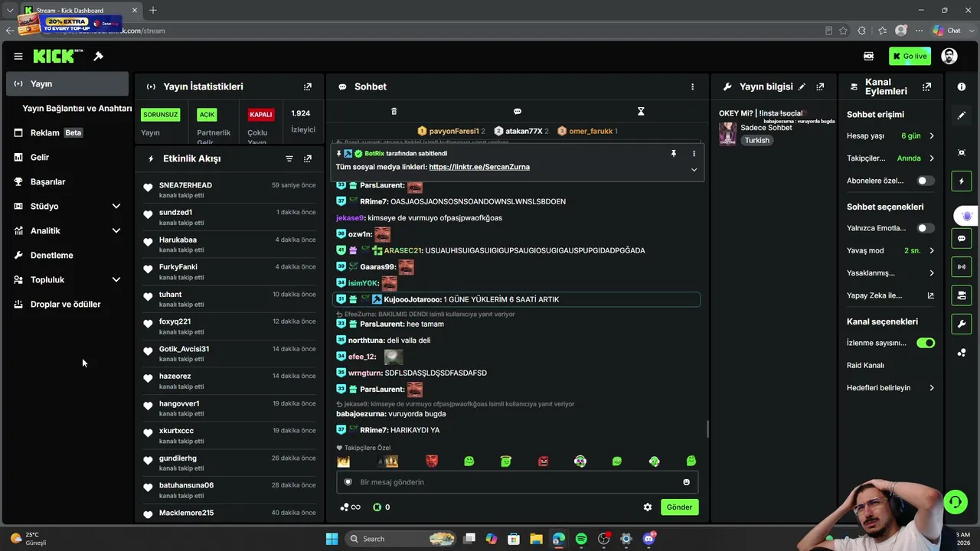Open the profile avatar menu

949,56
